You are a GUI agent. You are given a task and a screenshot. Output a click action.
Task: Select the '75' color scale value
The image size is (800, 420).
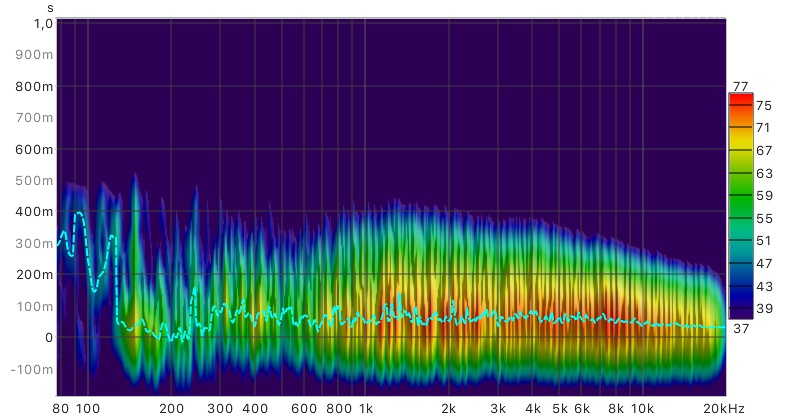point(764,106)
